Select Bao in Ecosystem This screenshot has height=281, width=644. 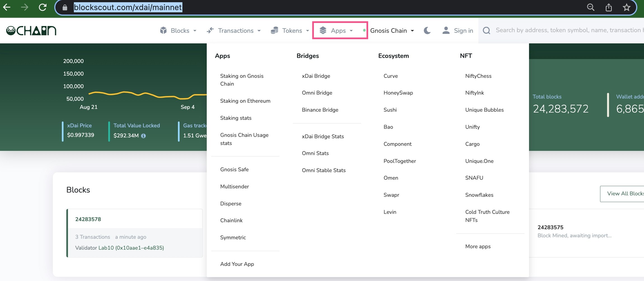[x=388, y=127]
